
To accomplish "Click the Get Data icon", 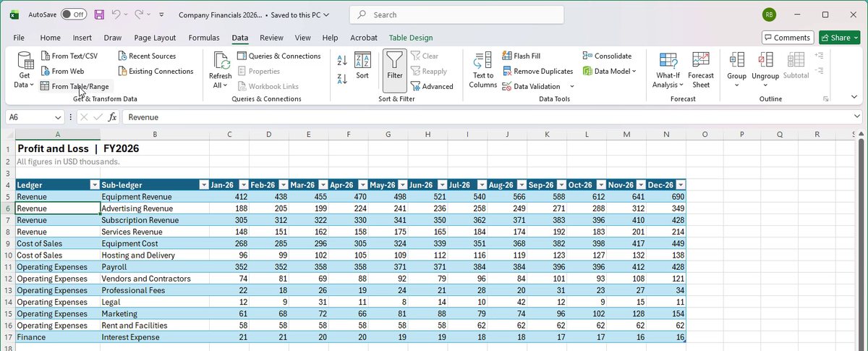I will coord(25,62).
